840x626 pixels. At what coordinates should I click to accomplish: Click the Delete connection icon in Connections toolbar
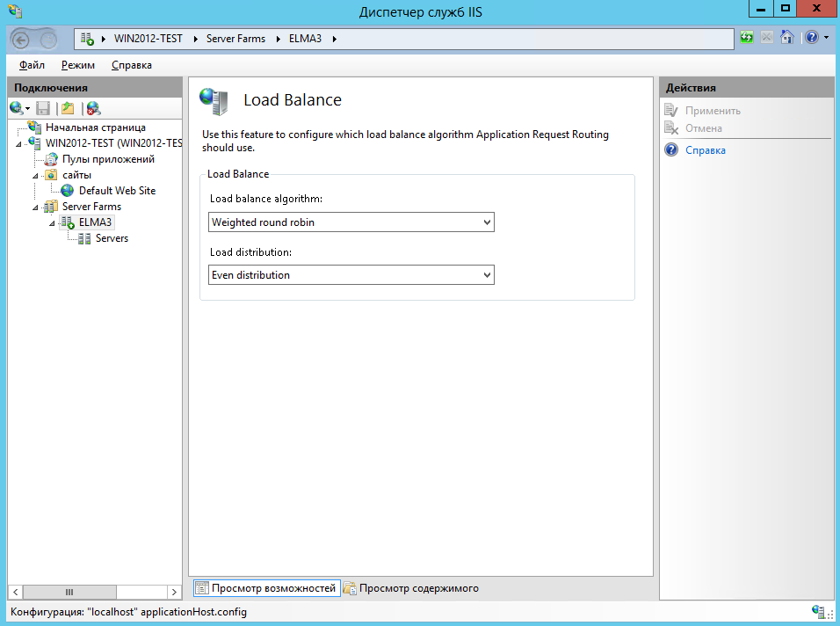point(92,108)
